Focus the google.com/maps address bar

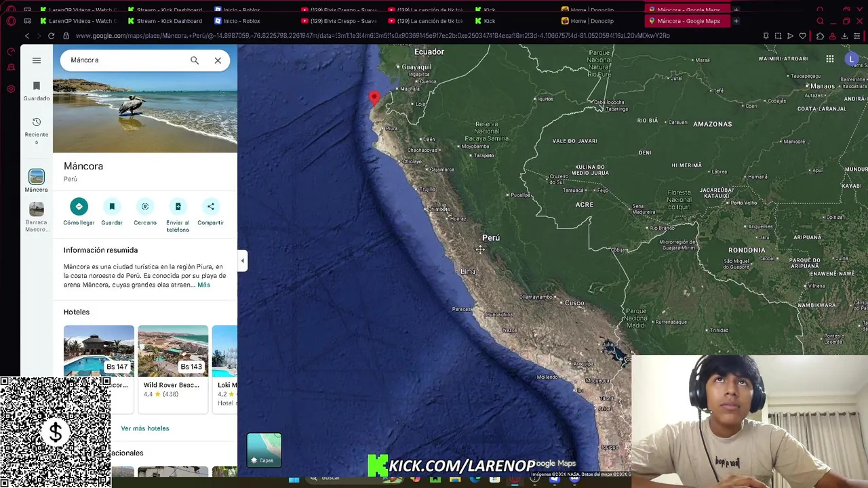pos(373,36)
